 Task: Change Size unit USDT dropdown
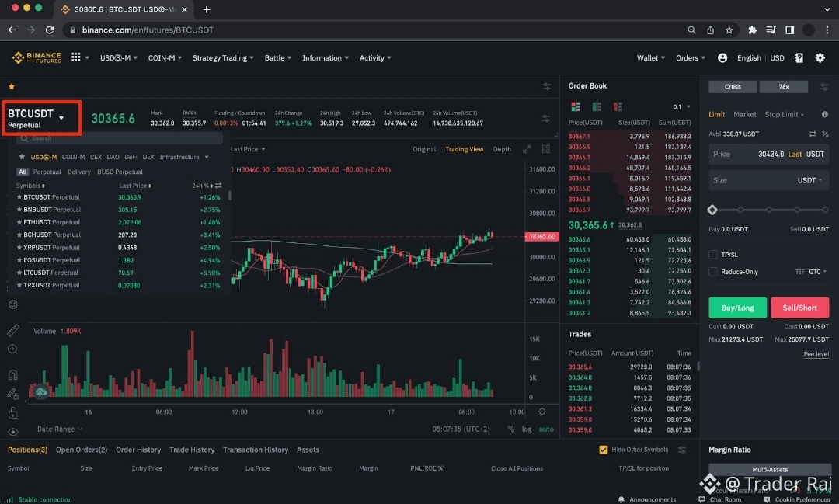point(809,180)
